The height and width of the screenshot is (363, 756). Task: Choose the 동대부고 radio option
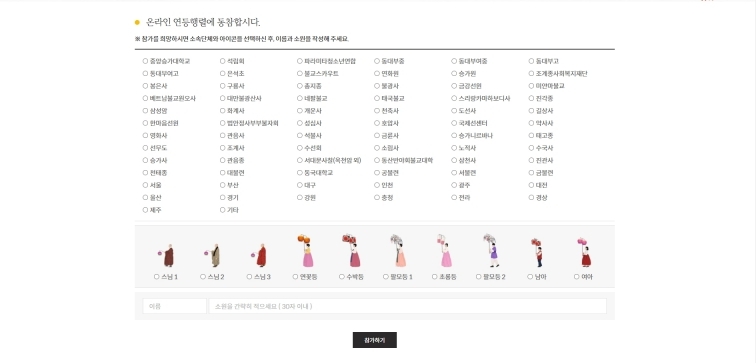[x=531, y=61]
